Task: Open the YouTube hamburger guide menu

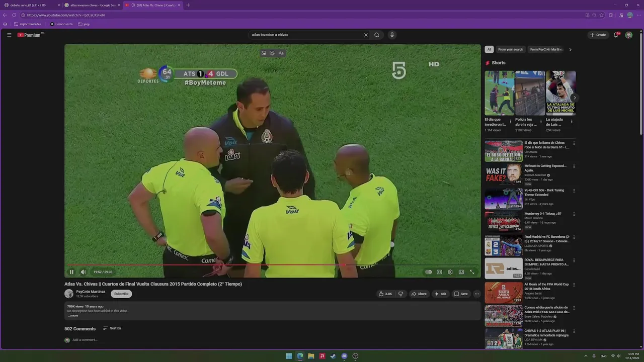Action: point(9,35)
